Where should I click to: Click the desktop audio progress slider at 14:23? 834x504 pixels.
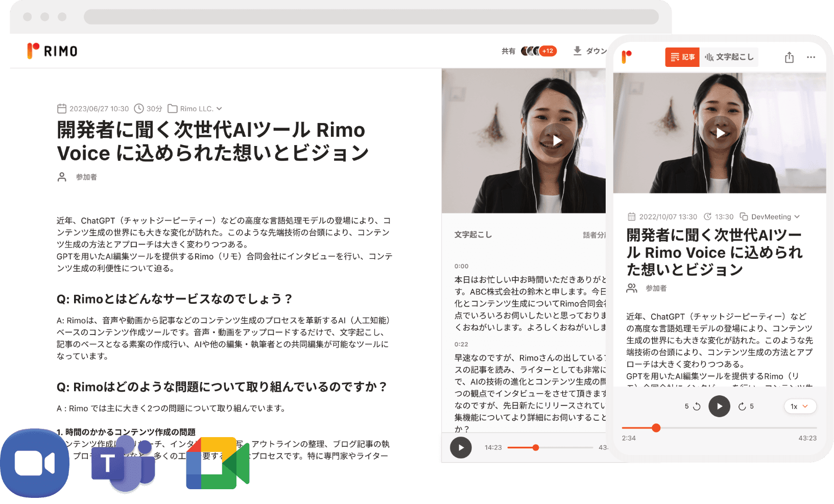click(535, 447)
